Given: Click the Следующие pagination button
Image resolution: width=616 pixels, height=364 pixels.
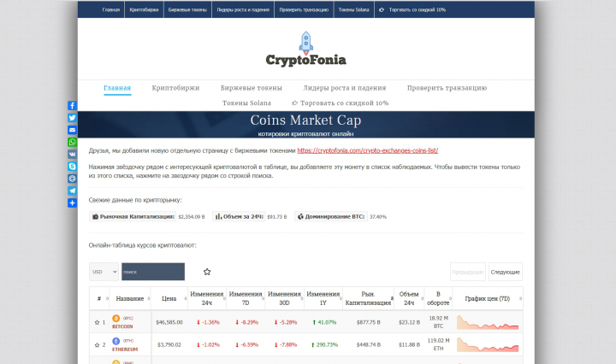Looking at the screenshot, I should [x=506, y=272].
